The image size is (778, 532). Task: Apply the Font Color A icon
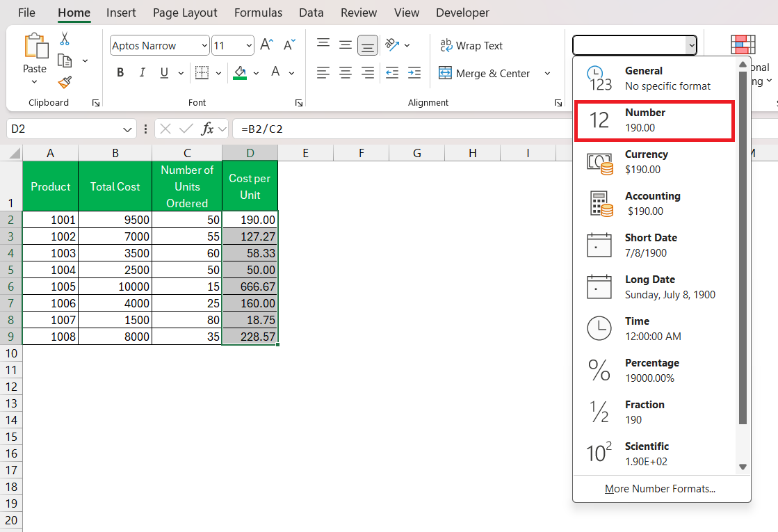[x=275, y=72]
